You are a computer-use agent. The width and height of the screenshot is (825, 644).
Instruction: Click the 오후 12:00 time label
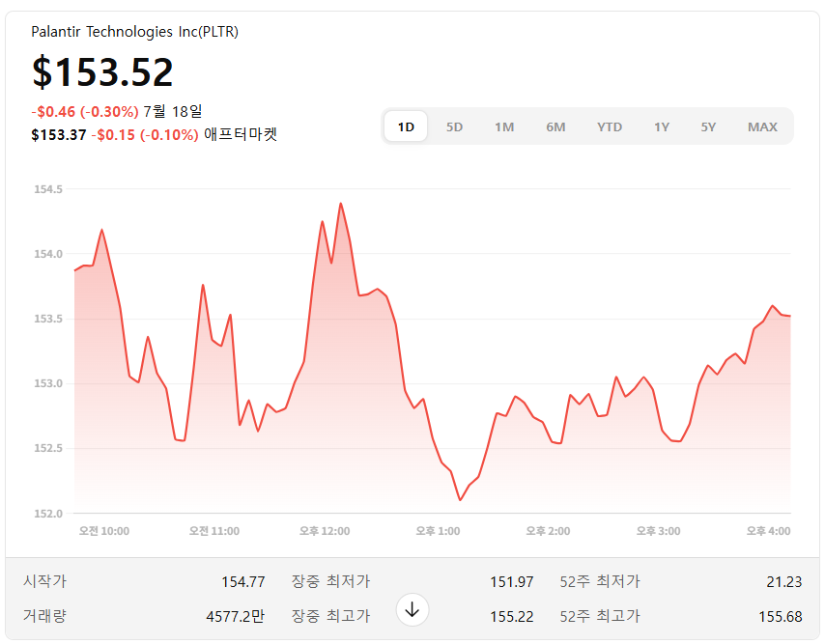(325, 531)
